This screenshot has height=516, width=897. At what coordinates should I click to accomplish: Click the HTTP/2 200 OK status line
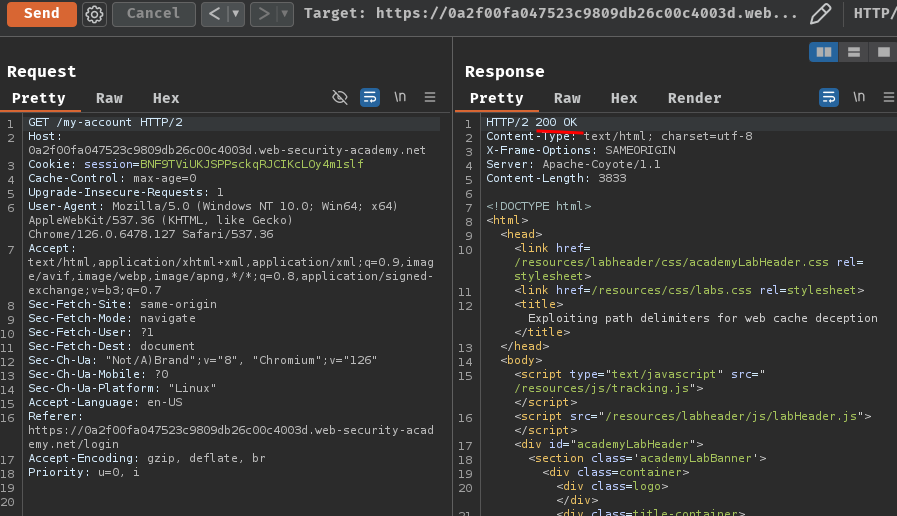(x=531, y=122)
